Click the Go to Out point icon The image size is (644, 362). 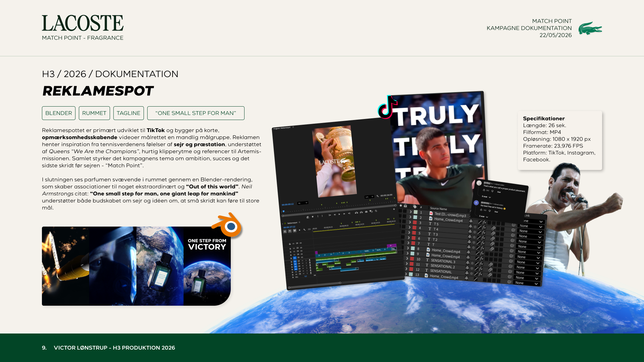[349, 214]
